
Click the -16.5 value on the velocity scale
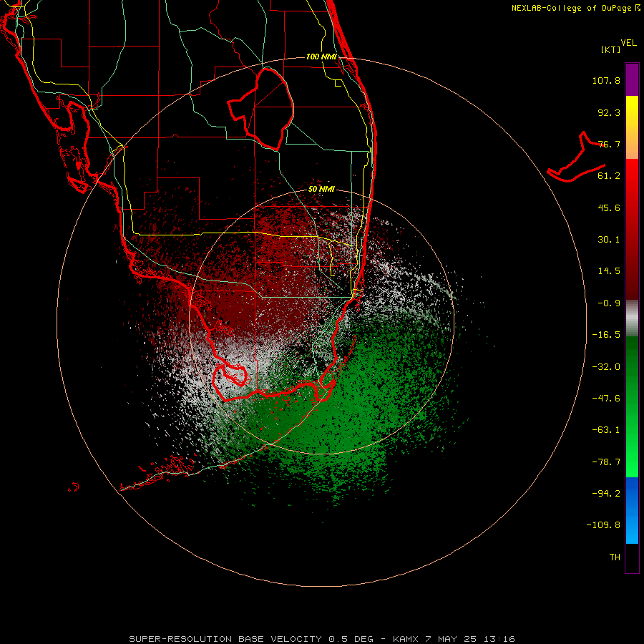tap(606, 335)
